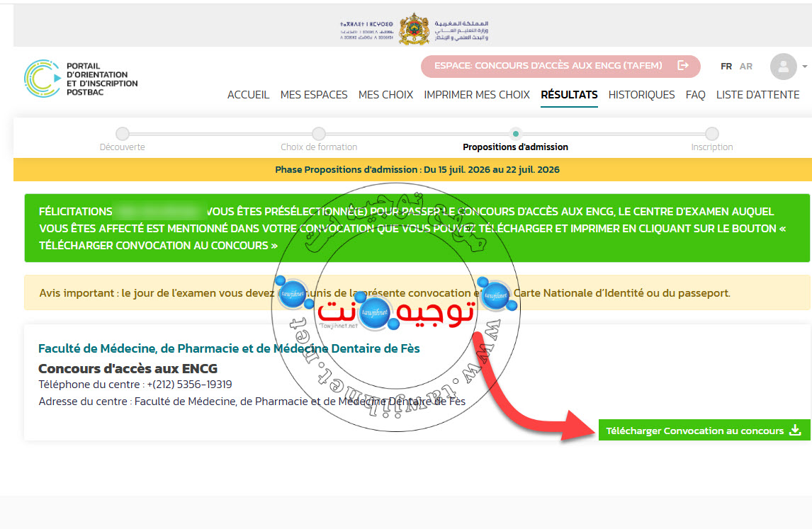This screenshot has height=529, width=812.
Task: Click the logout arrow icon in ESPACE pill
Action: click(x=683, y=66)
